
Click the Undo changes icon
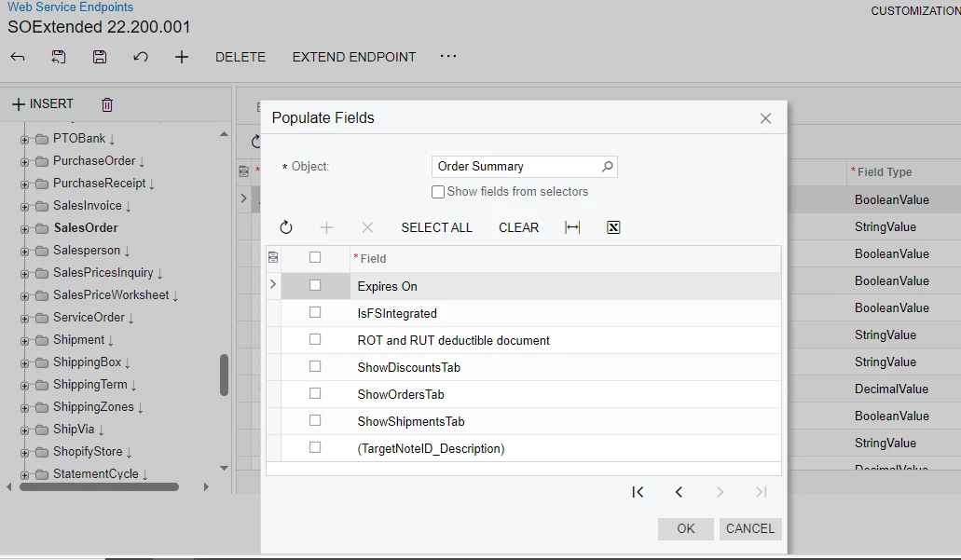tap(140, 57)
